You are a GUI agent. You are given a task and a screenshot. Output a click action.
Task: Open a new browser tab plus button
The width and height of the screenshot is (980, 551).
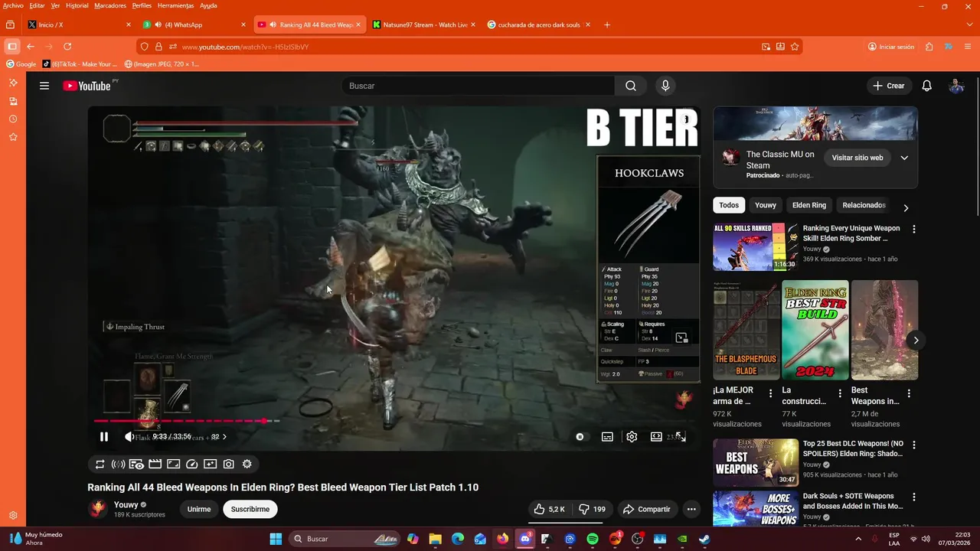607,24
